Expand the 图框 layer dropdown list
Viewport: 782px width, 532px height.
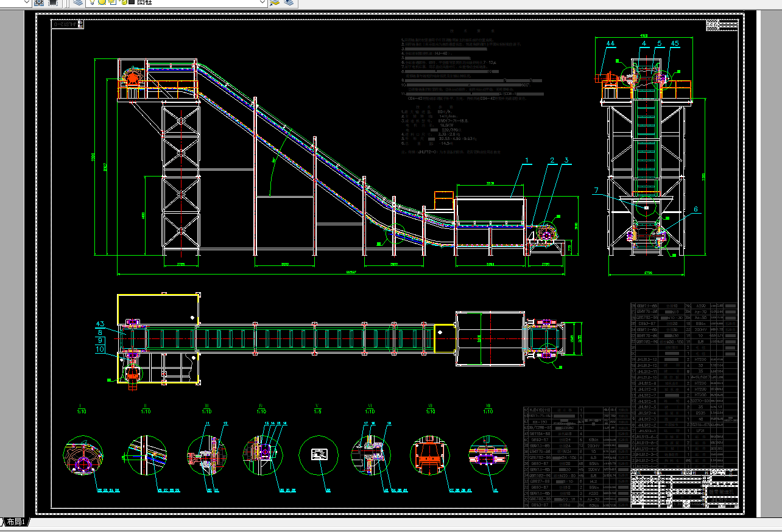[x=263, y=2]
